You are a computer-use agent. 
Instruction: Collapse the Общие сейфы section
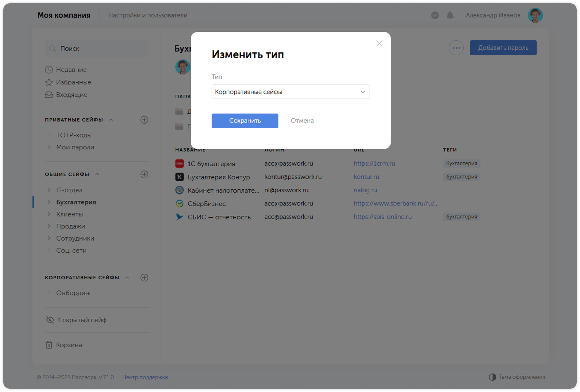pos(97,174)
